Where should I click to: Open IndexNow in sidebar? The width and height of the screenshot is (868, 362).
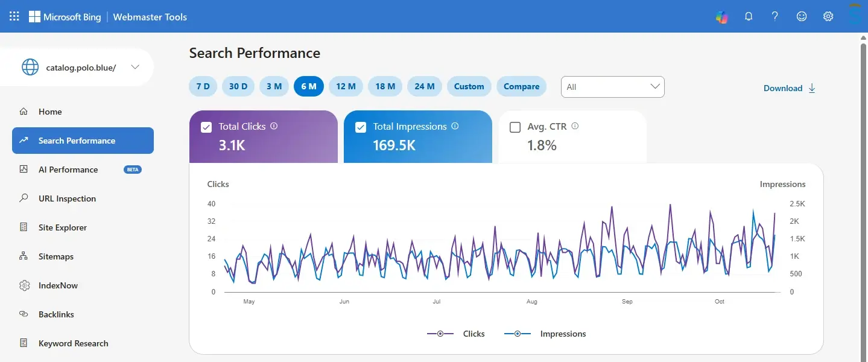click(83, 285)
